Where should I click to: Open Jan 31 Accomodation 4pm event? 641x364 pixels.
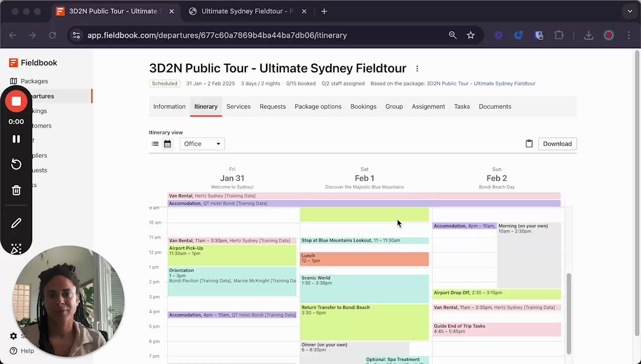232,315
